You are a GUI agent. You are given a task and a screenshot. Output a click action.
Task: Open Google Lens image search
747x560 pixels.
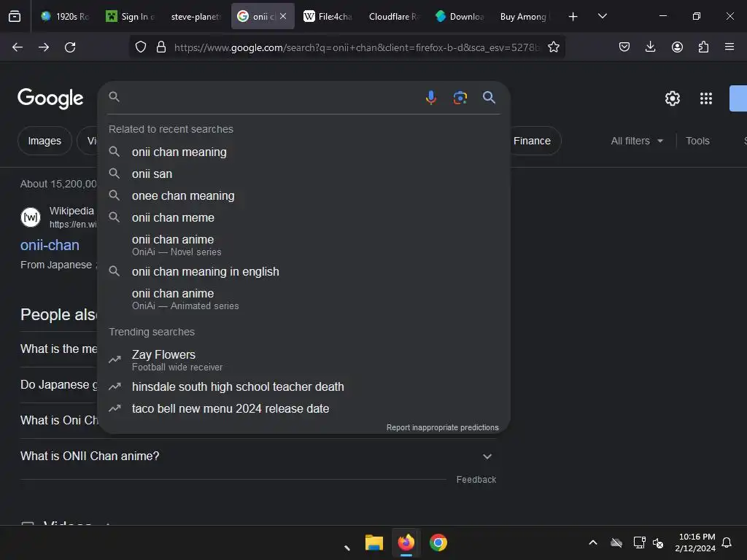point(460,98)
